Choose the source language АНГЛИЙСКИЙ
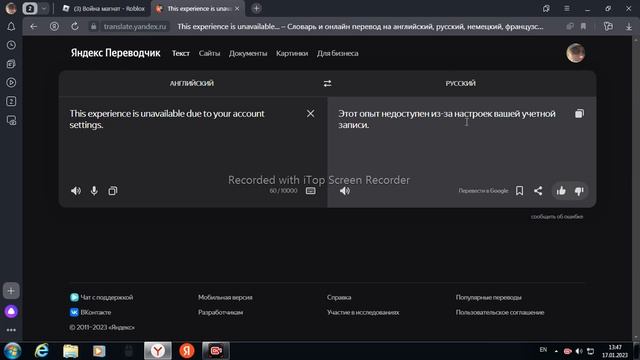The width and height of the screenshot is (640, 360). click(191, 83)
